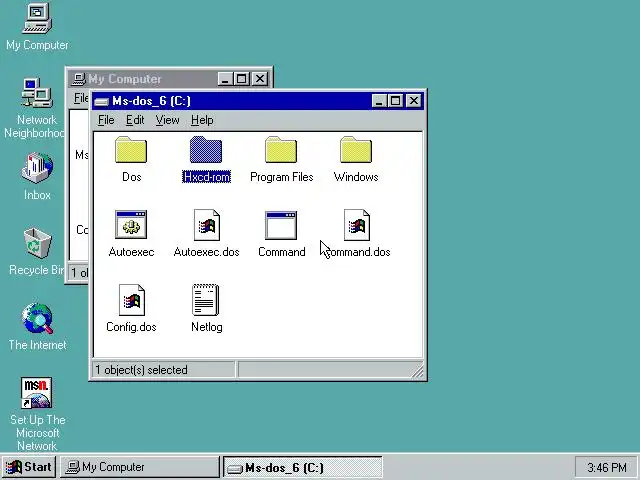
Task: Click the '1 object(s) selected' status text
Action: [x=142, y=370]
